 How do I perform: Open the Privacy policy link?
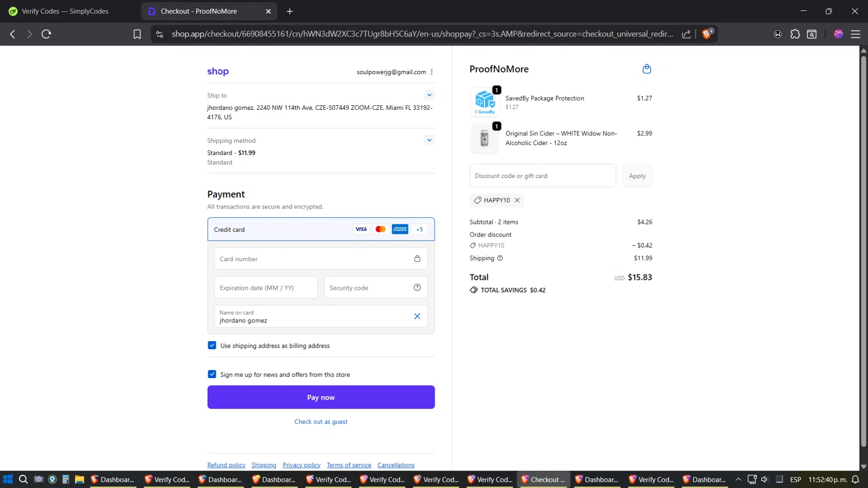pos(301,465)
